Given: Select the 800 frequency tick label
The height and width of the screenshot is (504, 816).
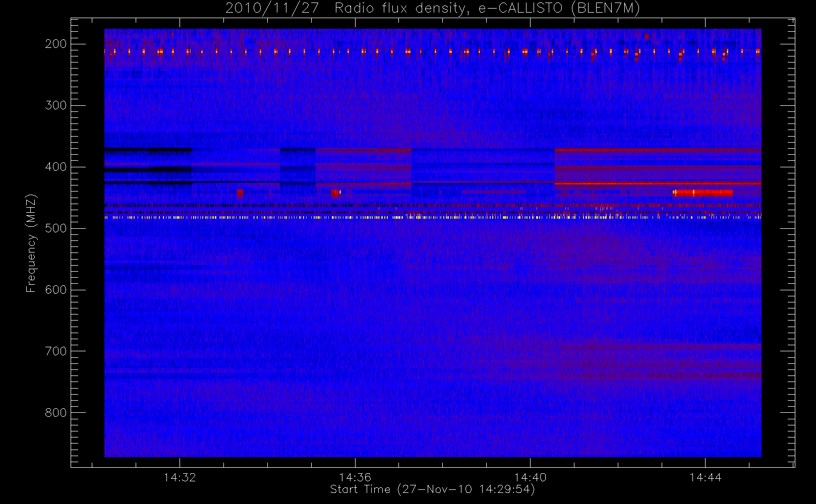Looking at the screenshot, I should pos(56,413).
